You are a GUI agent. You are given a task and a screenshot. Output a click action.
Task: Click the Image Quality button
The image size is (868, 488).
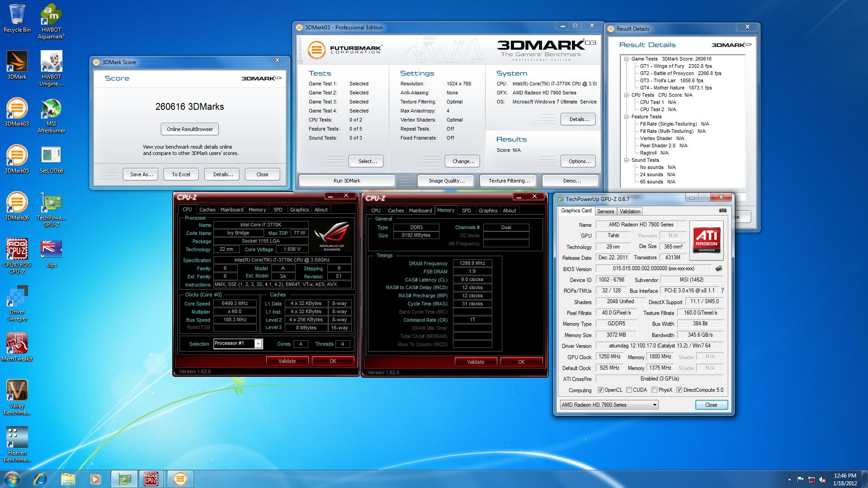point(447,181)
